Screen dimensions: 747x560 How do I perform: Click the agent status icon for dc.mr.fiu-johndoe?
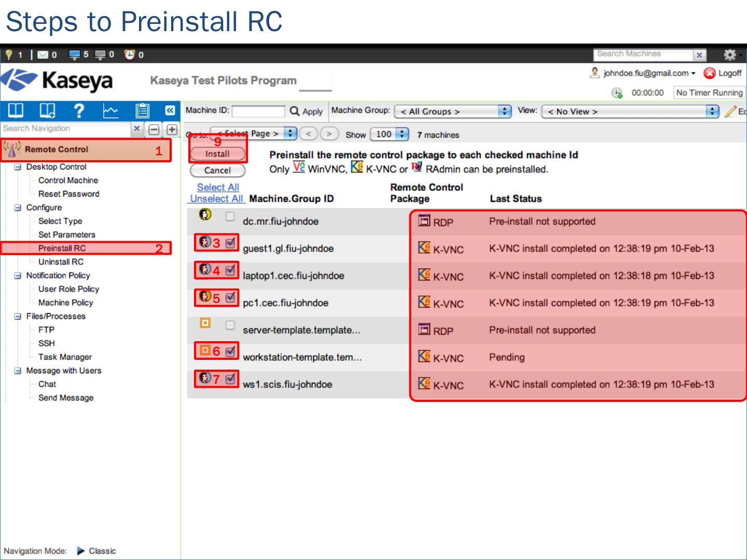point(205,215)
